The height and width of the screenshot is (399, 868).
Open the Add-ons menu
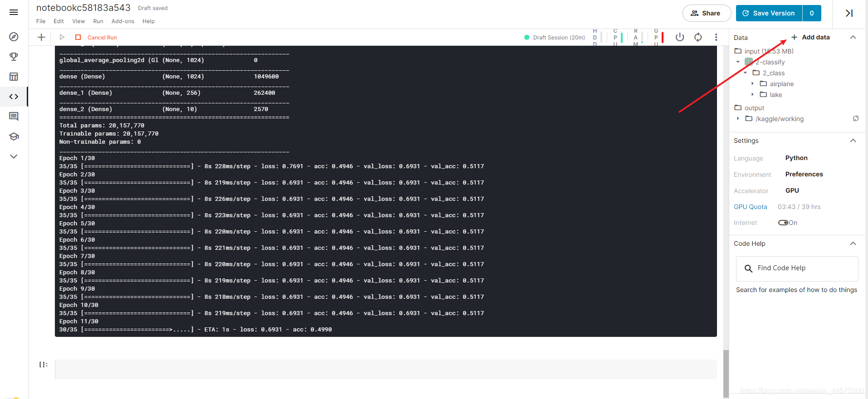(x=123, y=21)
